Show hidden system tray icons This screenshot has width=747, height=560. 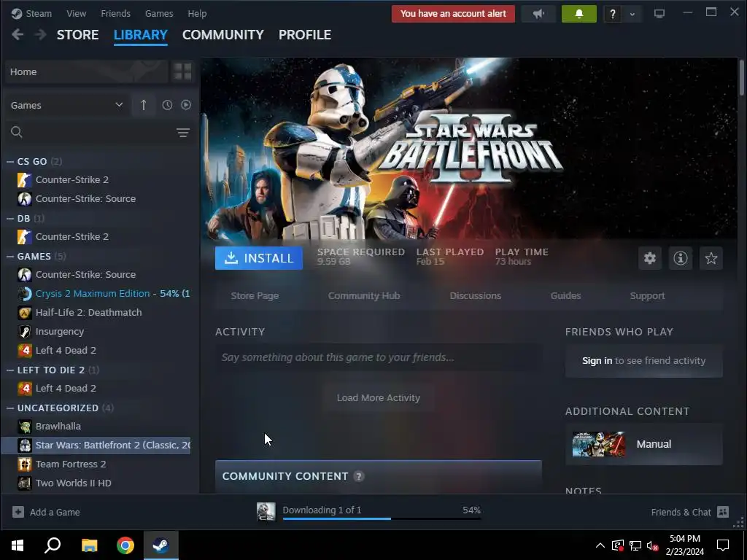pyautogui.click(x=600, y=545)
